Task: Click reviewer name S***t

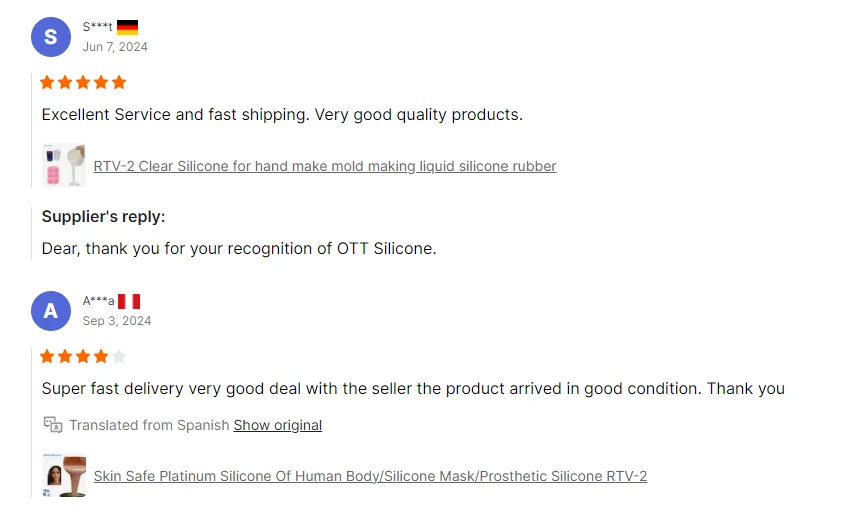Action: [x=97, y=27]
